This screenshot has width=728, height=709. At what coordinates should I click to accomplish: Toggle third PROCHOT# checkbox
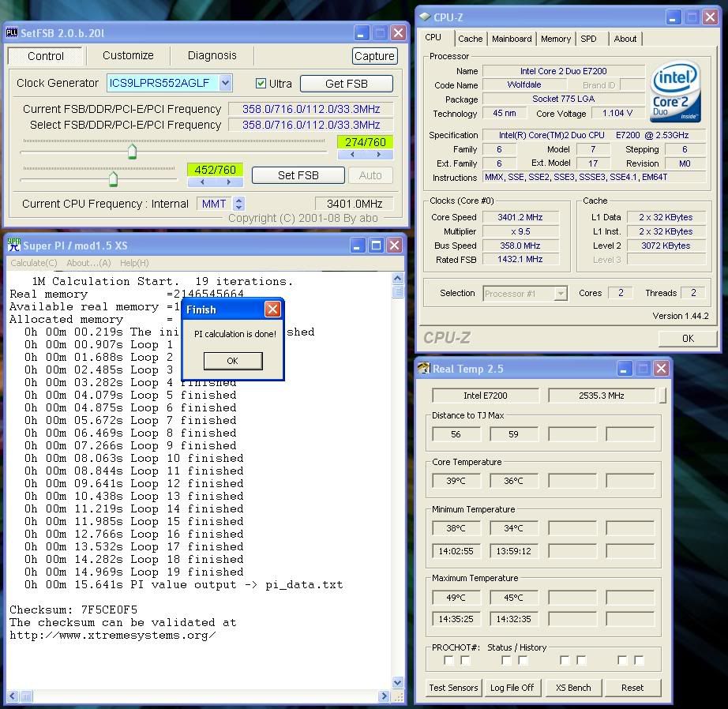[506, 660]
